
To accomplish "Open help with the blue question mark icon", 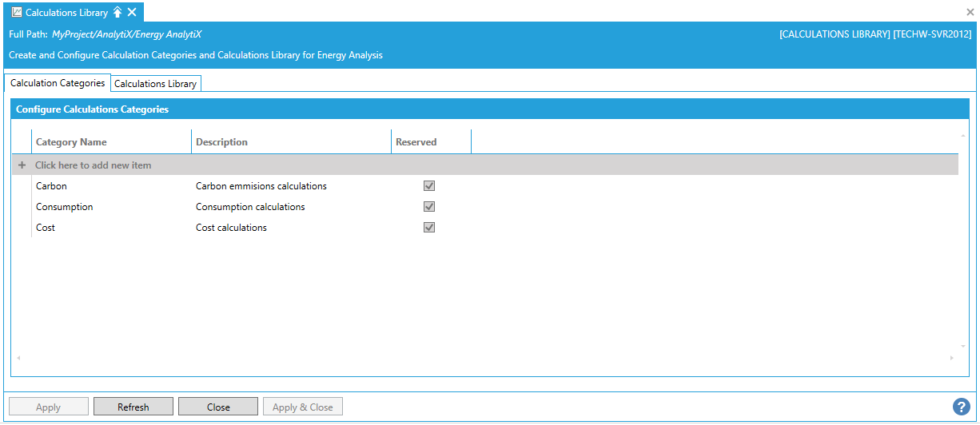I will tap(961, 407).
